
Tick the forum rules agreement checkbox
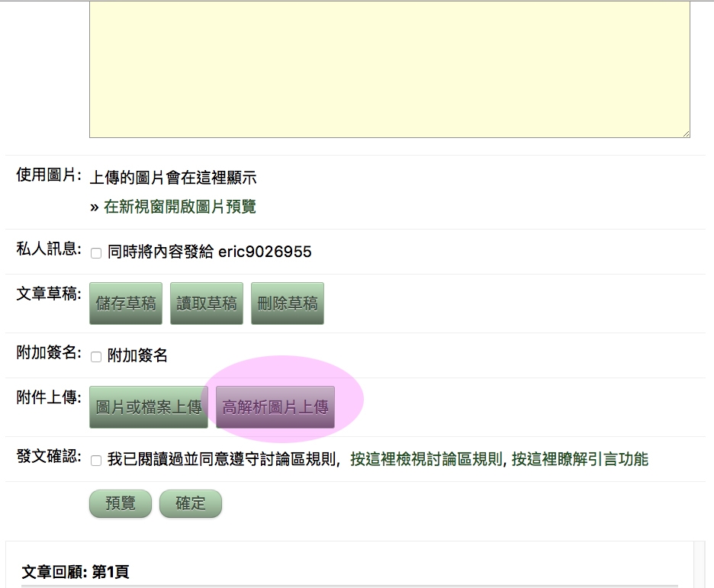point(96,461)
